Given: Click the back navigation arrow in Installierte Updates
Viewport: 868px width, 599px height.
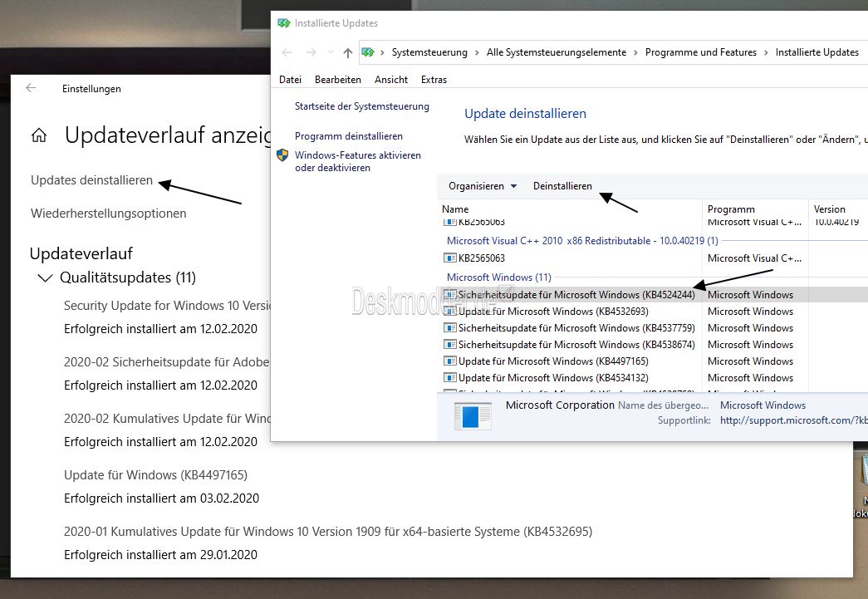Looking at the screenshot, I should pos(287,52).
